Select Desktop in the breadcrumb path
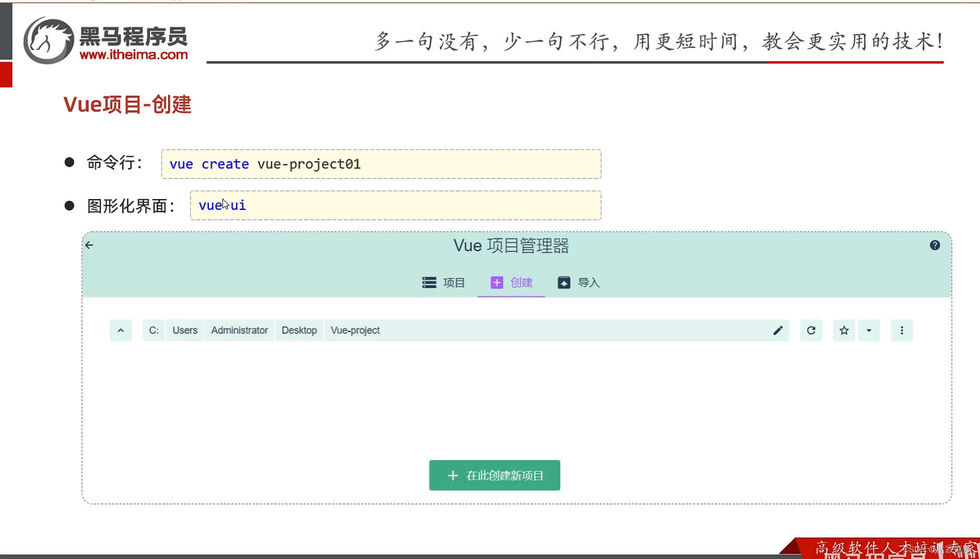 pyautogui.click(x=299, y=330)
